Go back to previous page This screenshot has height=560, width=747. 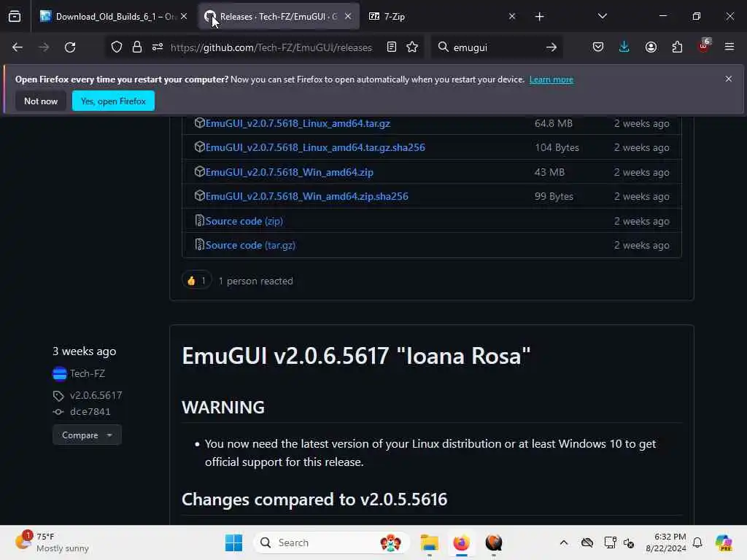pos(18,47)
